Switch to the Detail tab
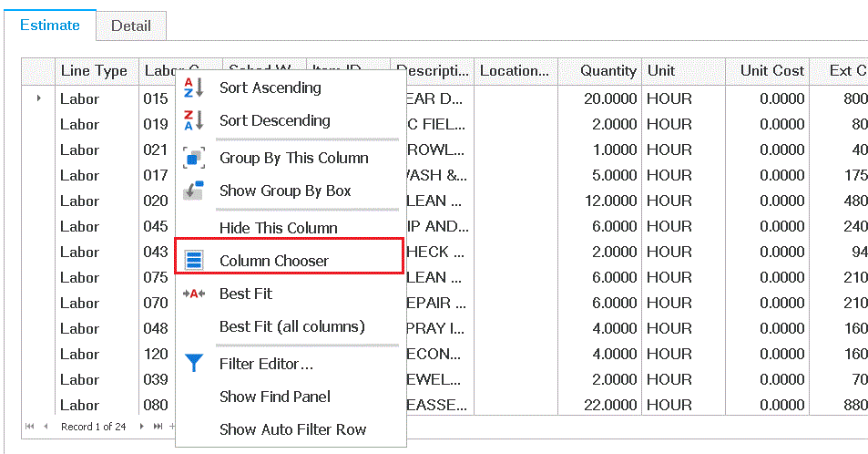The height and width of the screenshot is (454, 868). pyautogui.click(x=130, y=26)
